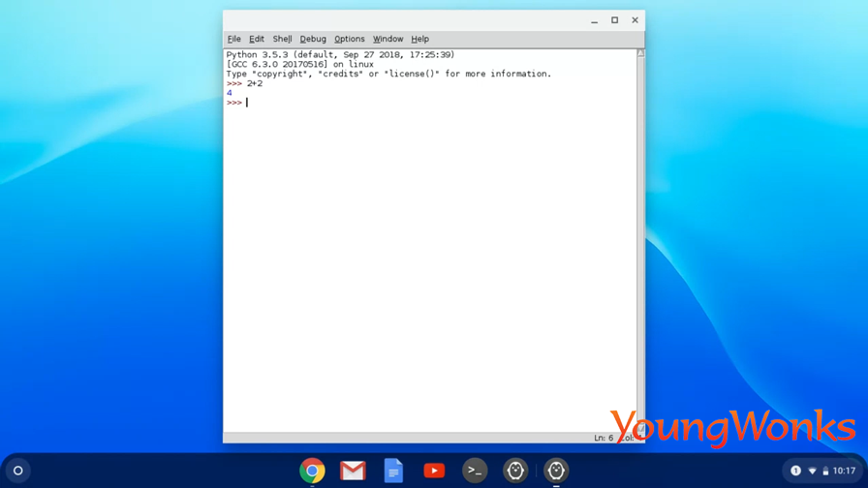This screenshot has width=868, height=488.
Task: Click the 'Ln: 6' status bar entry
Action: click(x=604, y=438)
